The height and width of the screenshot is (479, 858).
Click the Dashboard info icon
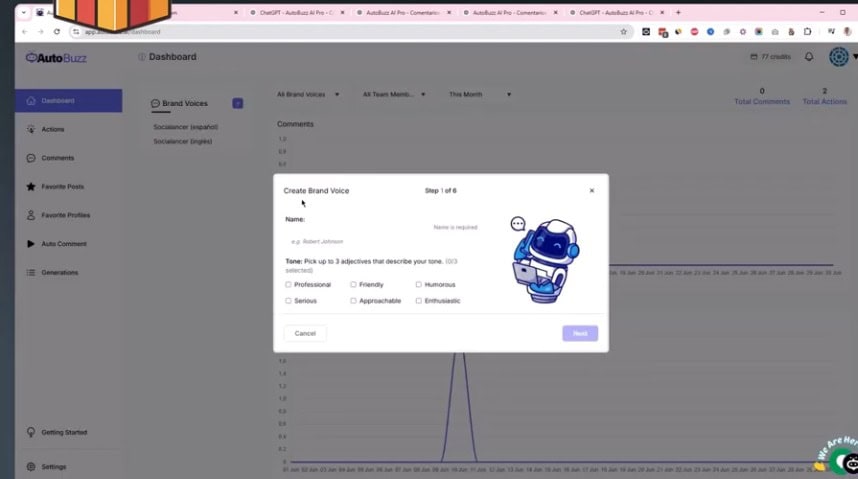[x=142, y=57]
